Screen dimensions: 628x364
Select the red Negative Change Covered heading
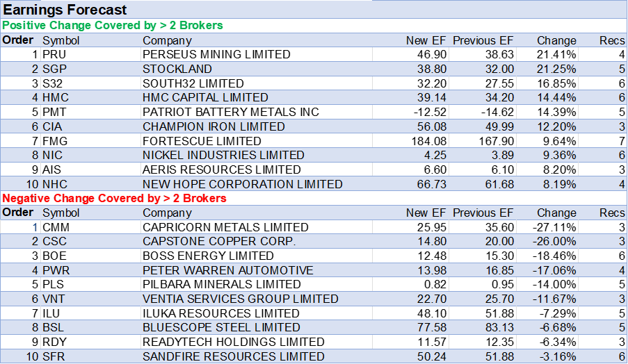tap(115, 199)
